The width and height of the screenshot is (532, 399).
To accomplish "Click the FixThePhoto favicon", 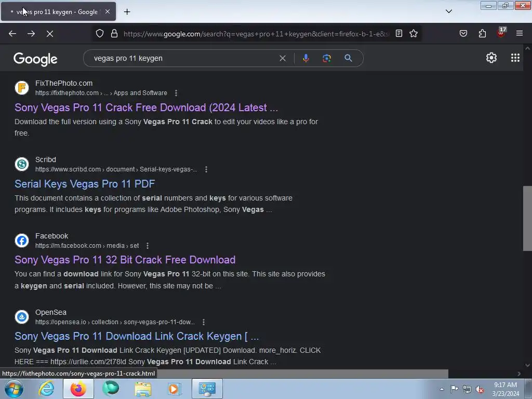I will point(22,88).
